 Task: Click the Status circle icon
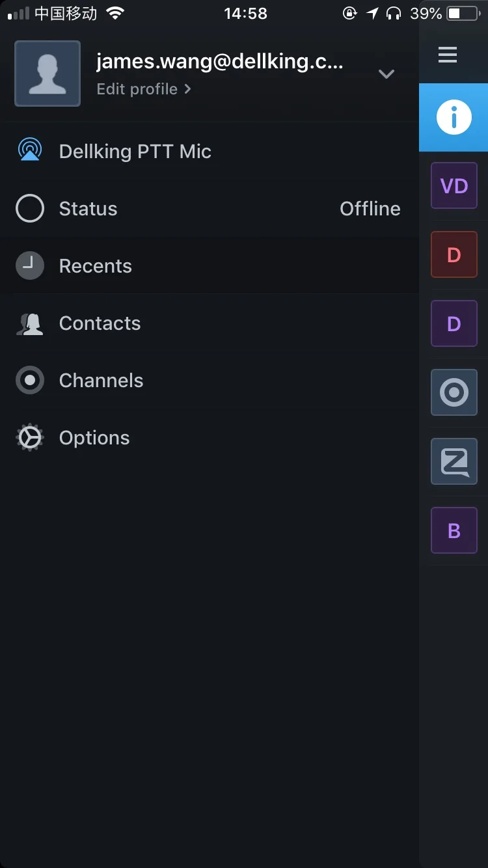30,209
